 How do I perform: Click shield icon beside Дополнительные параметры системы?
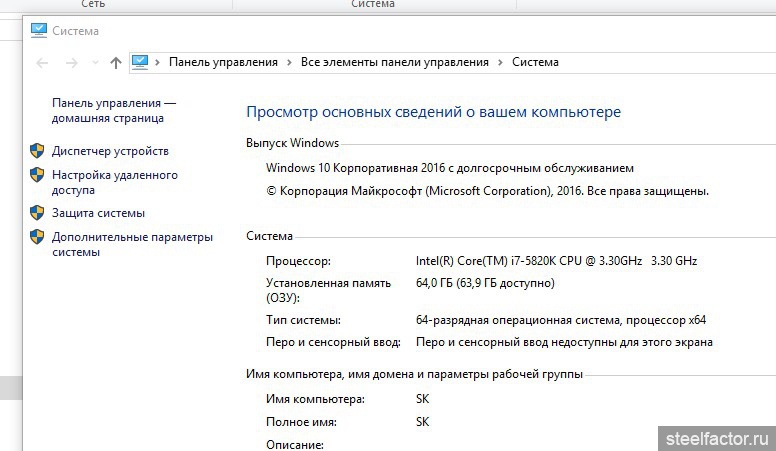(37, 237)
